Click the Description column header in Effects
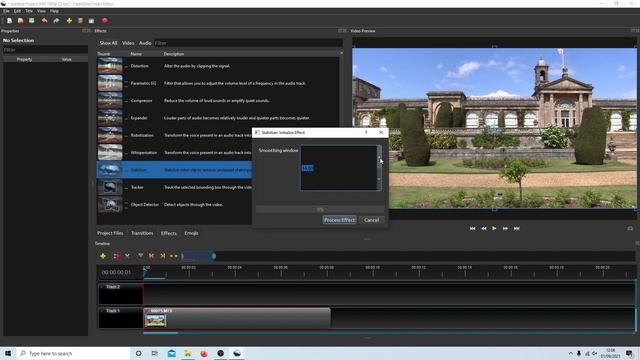 click(x=174, y=54)
